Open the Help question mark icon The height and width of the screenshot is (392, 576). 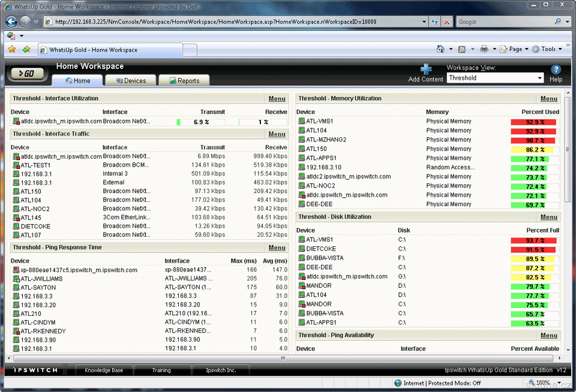tap(556, 70)
